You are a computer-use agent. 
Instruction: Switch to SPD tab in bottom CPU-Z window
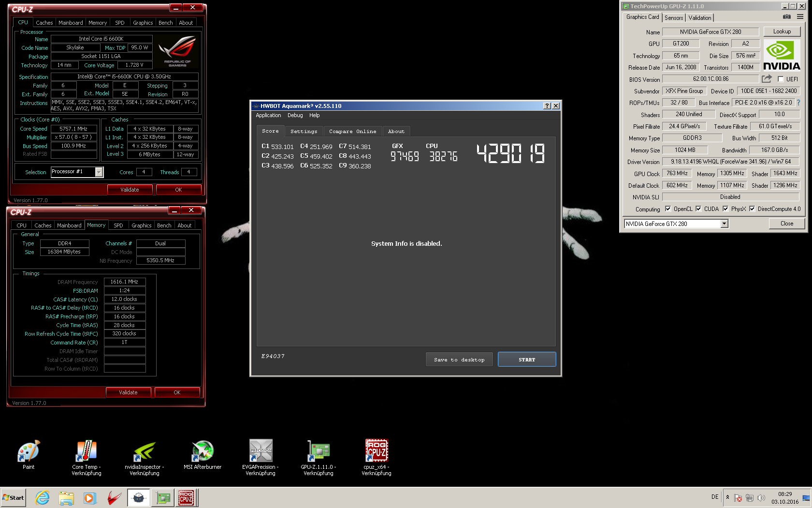tap(118, 225)
